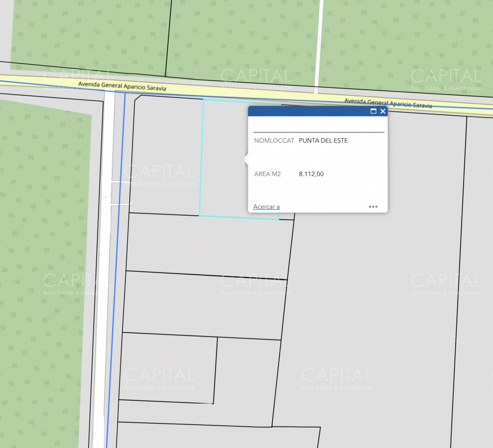The image size is (493, 448).
Task: Open the three-dots more options menu
Action: (x=373, y=207)
